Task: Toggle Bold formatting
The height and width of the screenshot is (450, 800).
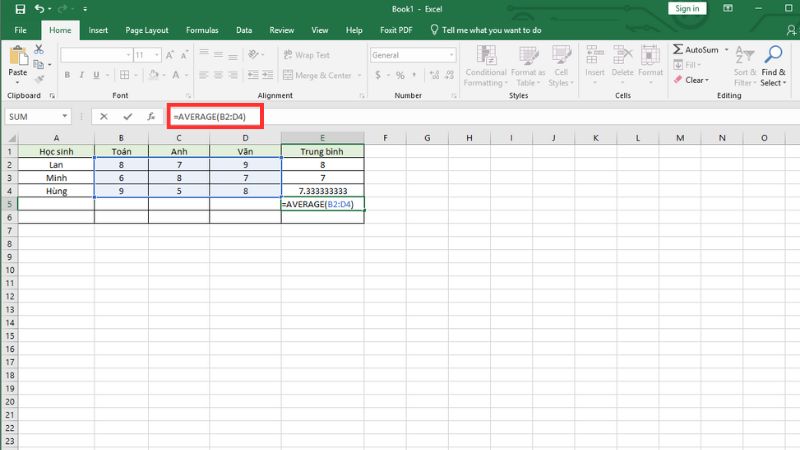Action: click(67, 75)
